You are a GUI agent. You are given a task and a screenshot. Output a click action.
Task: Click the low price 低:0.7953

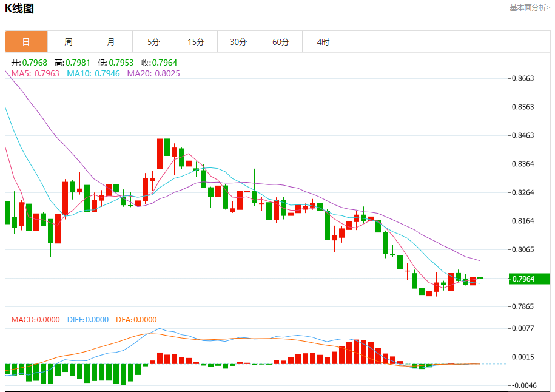coord(115,63)
